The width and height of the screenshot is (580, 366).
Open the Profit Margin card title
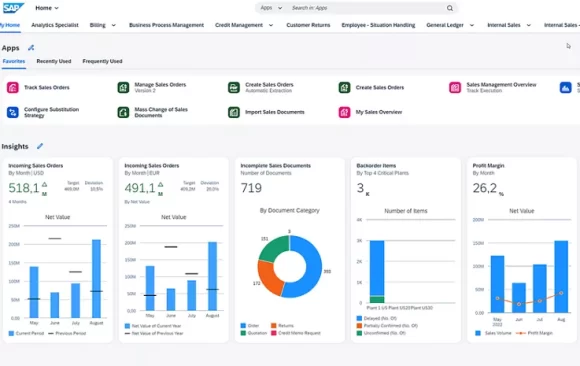488,166
